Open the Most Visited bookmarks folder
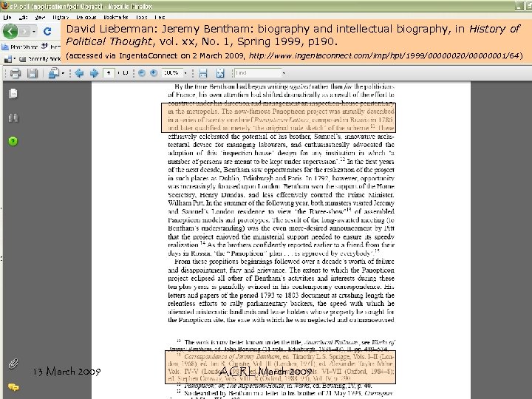The height and width of the screenshot is (399, 532). [20, 47]
